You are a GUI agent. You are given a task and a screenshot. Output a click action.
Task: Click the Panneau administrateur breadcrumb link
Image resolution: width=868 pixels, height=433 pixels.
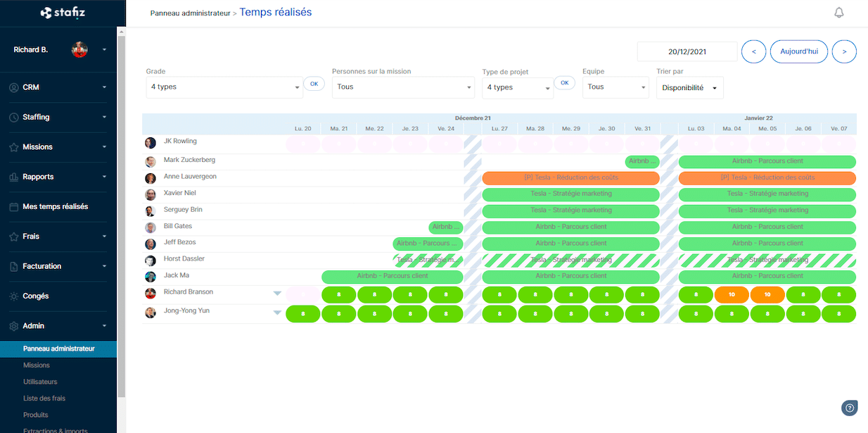[x=190, y=13]
